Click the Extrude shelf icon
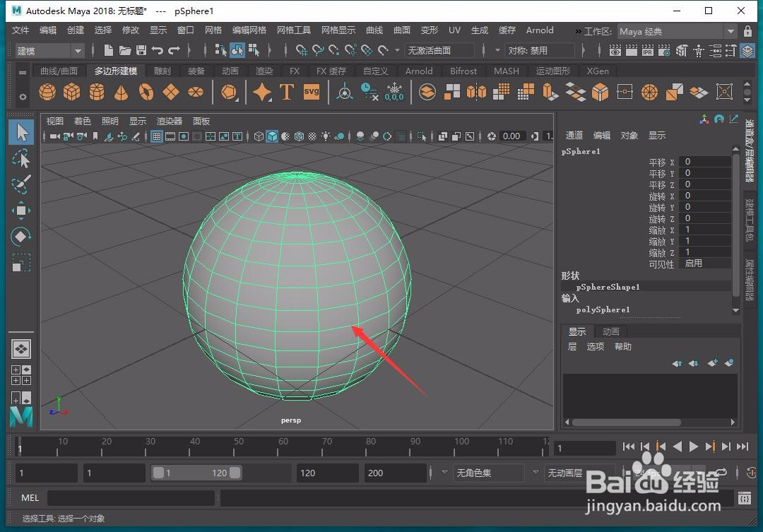 (550, 92)
